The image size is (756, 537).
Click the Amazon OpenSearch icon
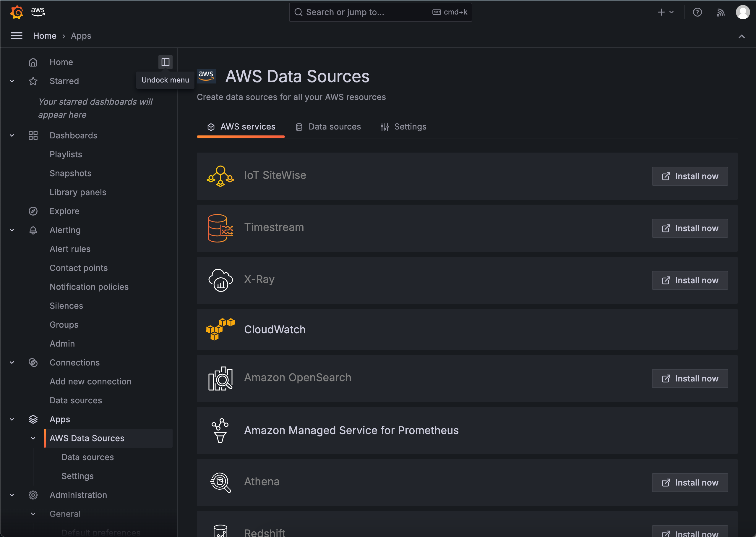(x=220, y=379)
